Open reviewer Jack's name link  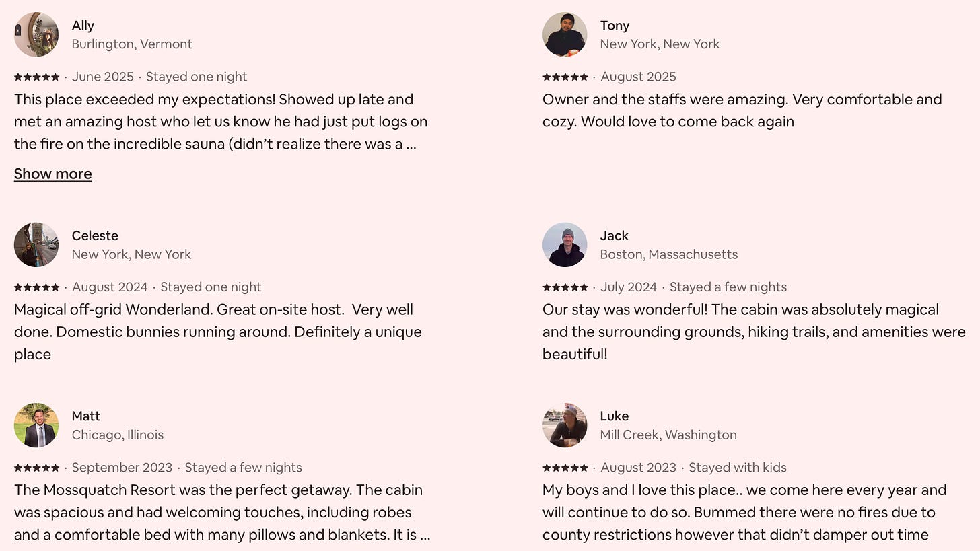614,235
